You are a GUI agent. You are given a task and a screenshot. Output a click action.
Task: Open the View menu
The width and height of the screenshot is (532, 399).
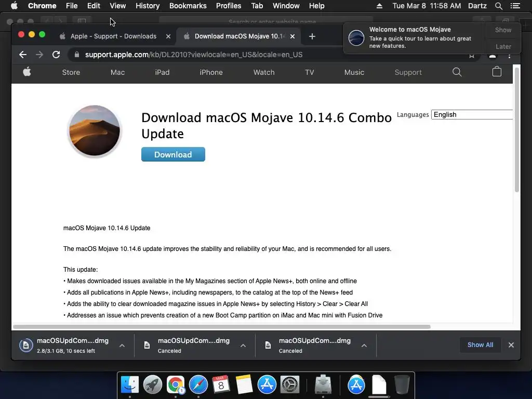tap(118, 6)
